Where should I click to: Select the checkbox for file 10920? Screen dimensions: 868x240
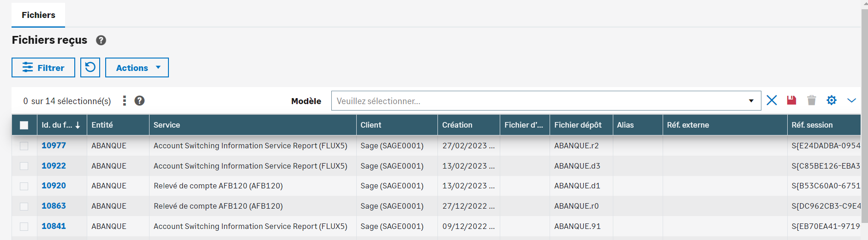coord(24,186)
